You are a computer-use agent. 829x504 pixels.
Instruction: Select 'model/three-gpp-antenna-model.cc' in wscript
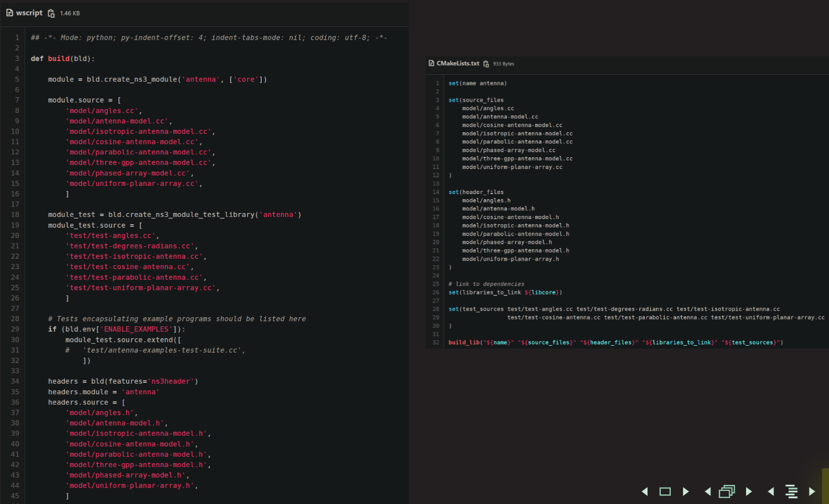[139, 162]
